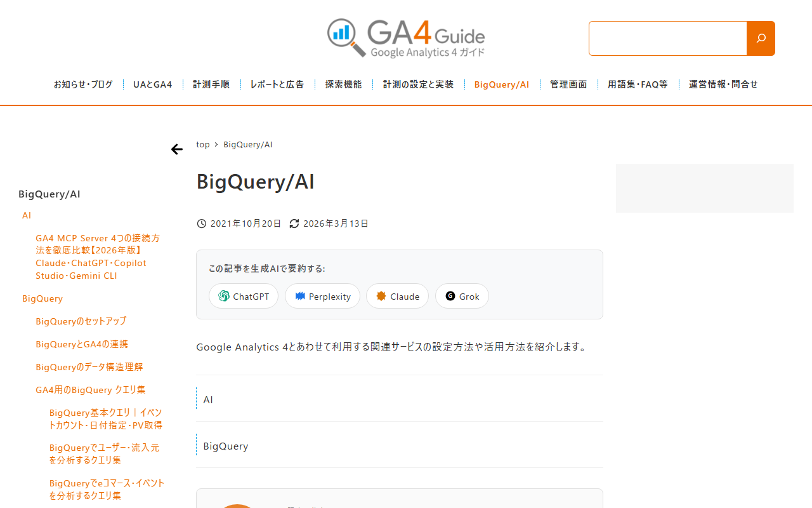
Task: Click into the search text field
Action: 668,38
